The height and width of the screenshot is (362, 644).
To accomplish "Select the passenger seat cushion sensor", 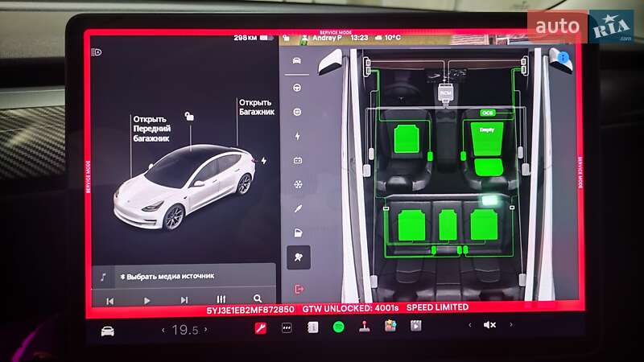I will [x=489, y=167].
